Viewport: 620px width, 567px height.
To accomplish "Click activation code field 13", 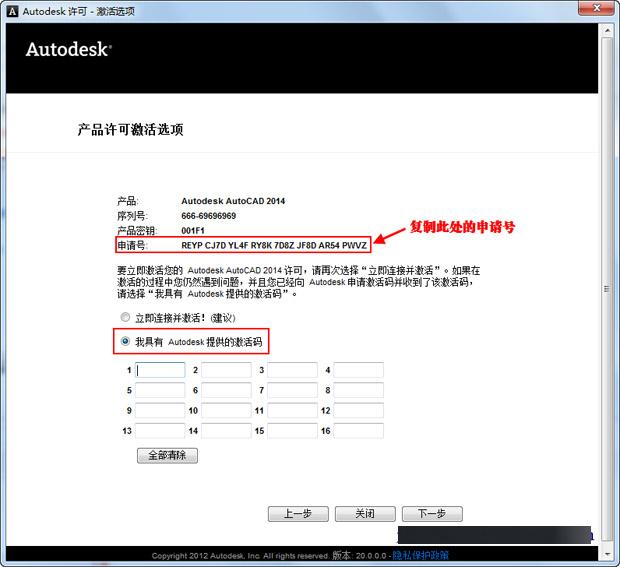I will (160, 431).
